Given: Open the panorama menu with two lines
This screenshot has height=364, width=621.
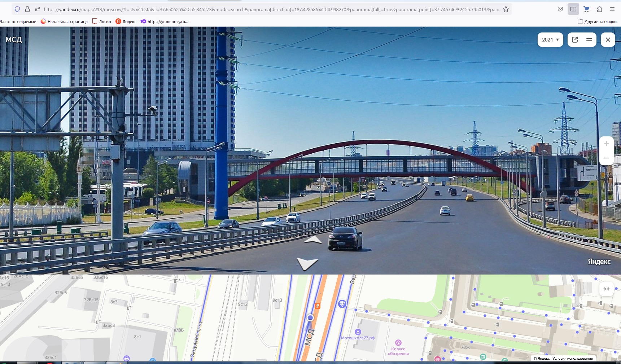Looking at the screenshot, I should coord(589,40).
